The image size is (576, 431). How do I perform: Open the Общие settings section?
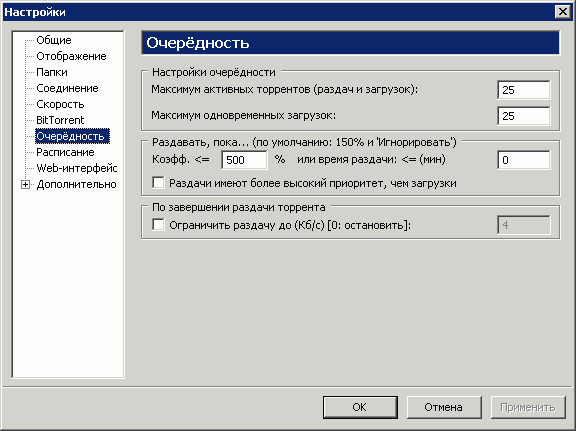54,40
